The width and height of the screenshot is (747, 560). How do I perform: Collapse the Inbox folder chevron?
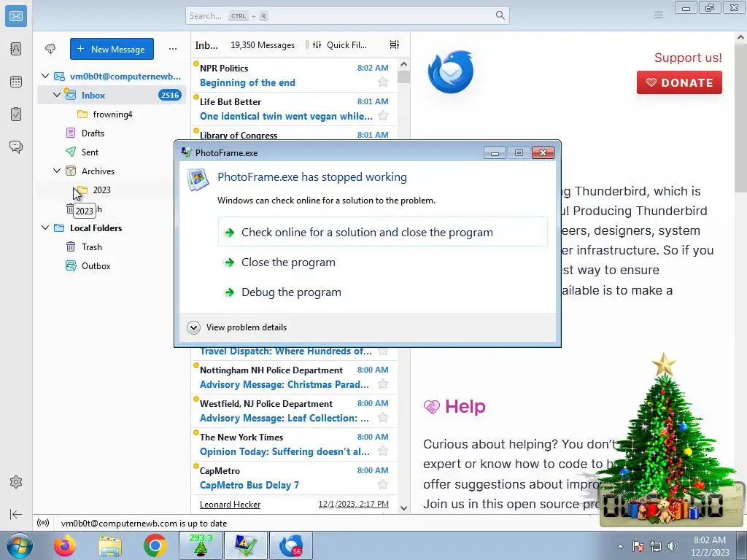(57, 95)
